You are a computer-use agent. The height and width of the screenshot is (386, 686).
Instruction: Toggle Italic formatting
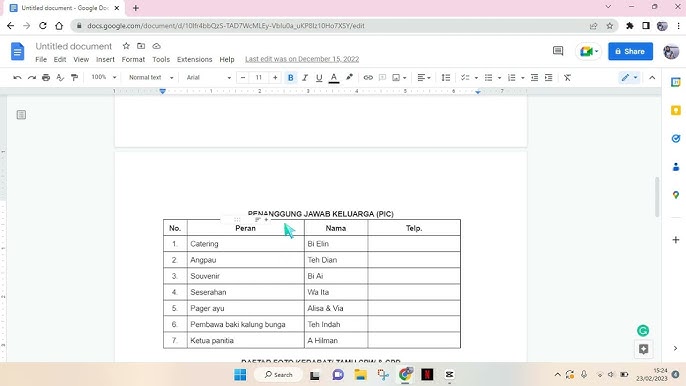click(305, 77)
